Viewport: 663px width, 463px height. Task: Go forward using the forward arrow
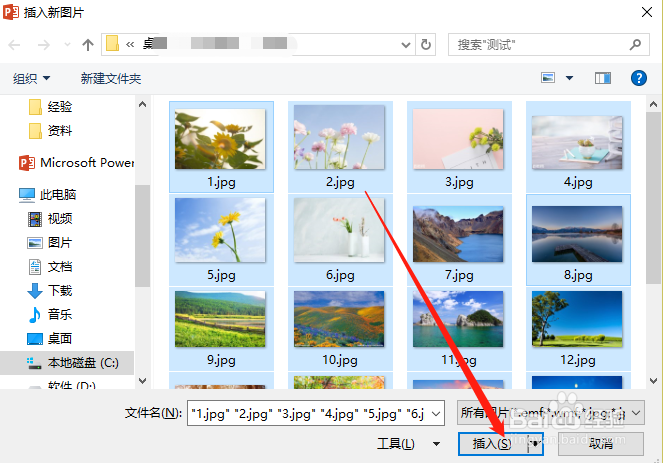44,44
